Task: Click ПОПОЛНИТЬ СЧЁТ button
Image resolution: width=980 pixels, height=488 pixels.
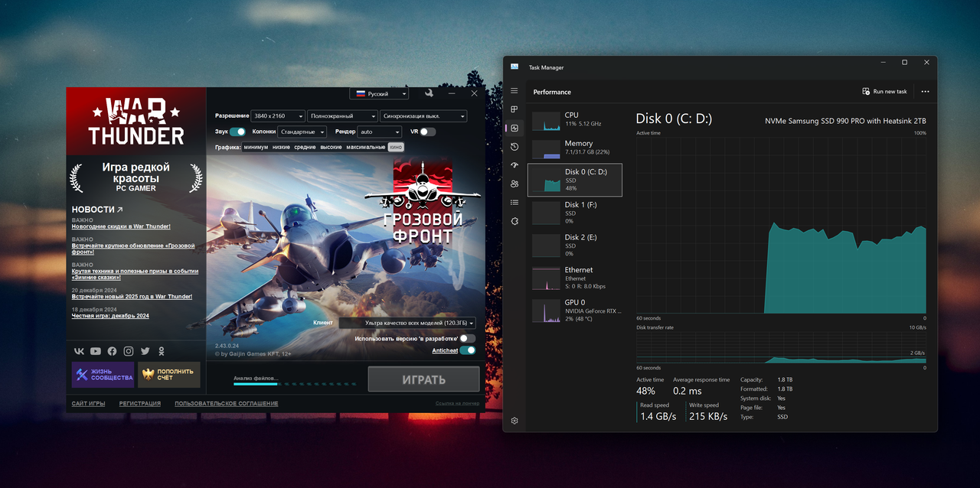Action: [x=169, y=375]
